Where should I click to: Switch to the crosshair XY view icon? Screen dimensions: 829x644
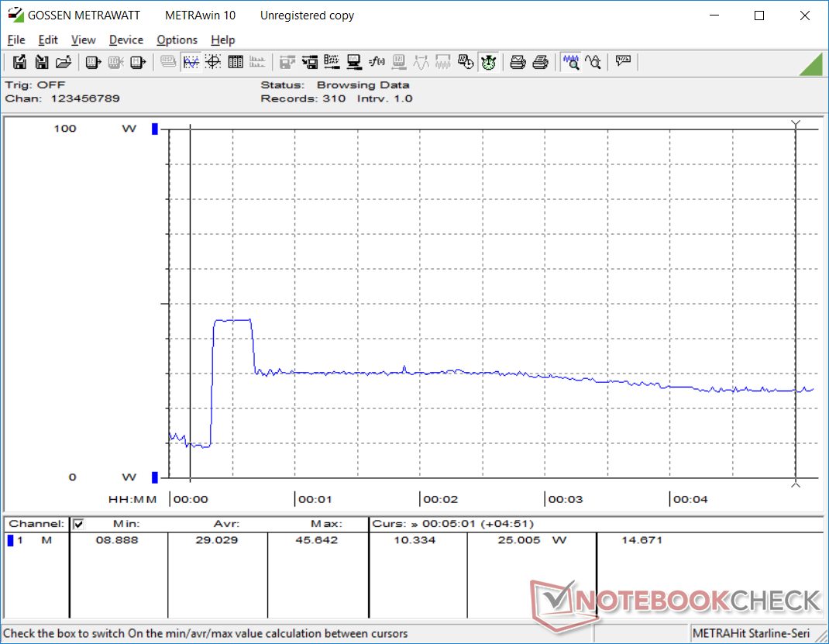(x=213, y=62)
